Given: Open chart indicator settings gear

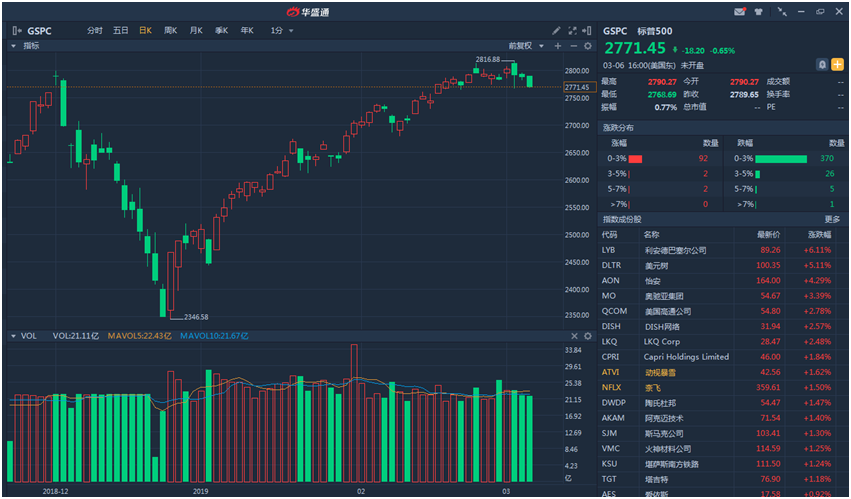Looking at the screenshot, I should pos(588,46).
